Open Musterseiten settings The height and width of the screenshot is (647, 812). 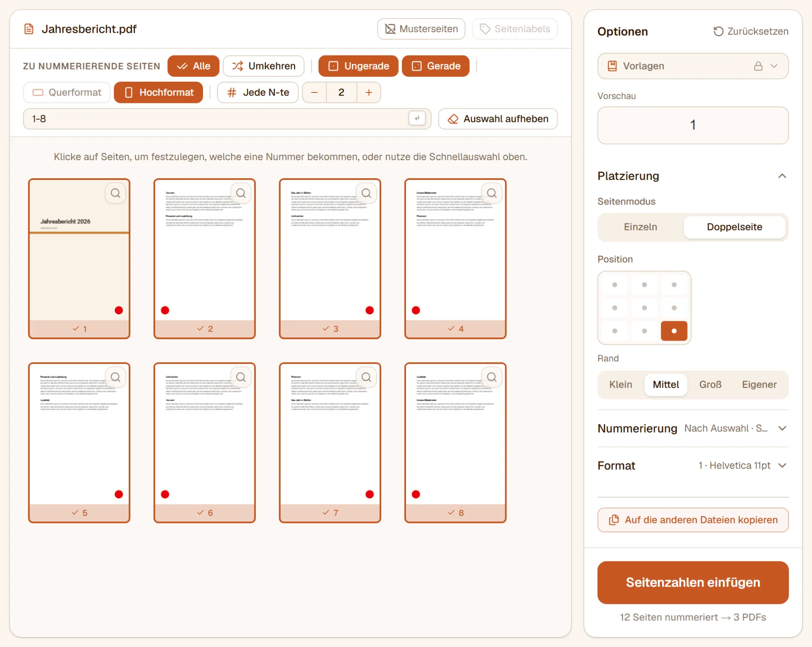coord(421,29)
